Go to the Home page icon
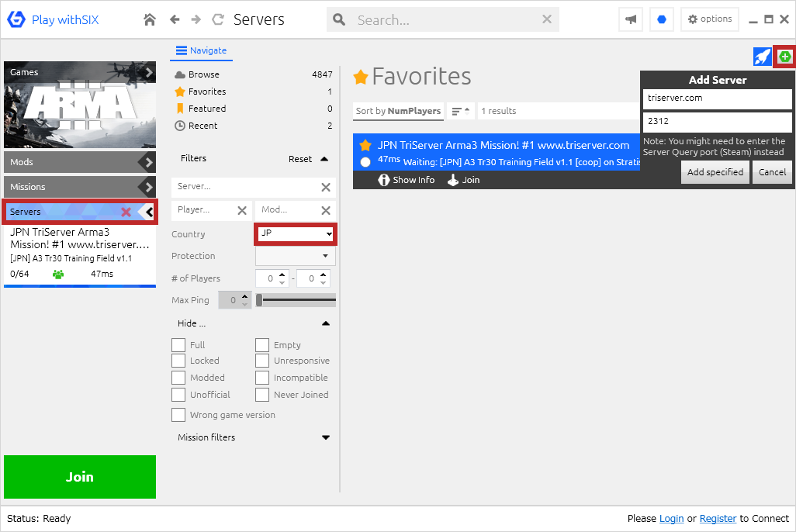This screenshot has height=532, width=796. pos(149,20)
